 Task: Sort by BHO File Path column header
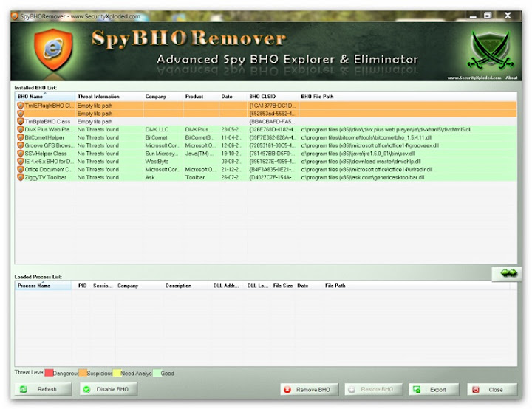coord(408,97)
